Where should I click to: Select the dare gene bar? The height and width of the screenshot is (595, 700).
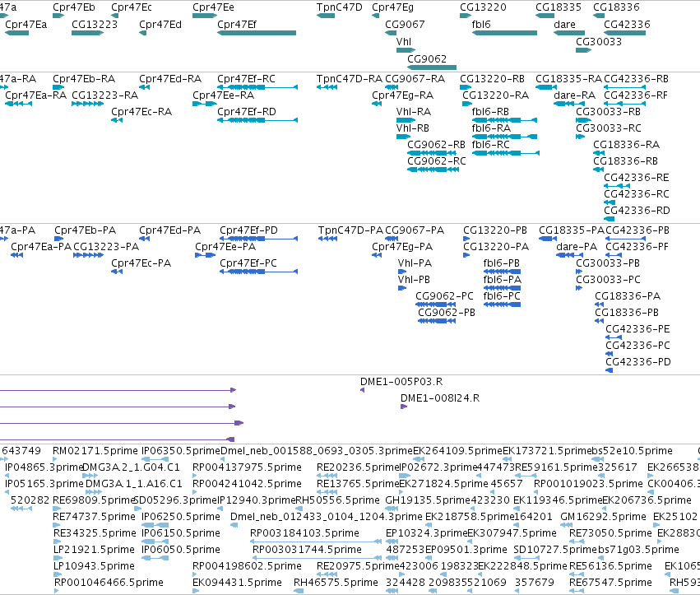(x=569, y=33)
